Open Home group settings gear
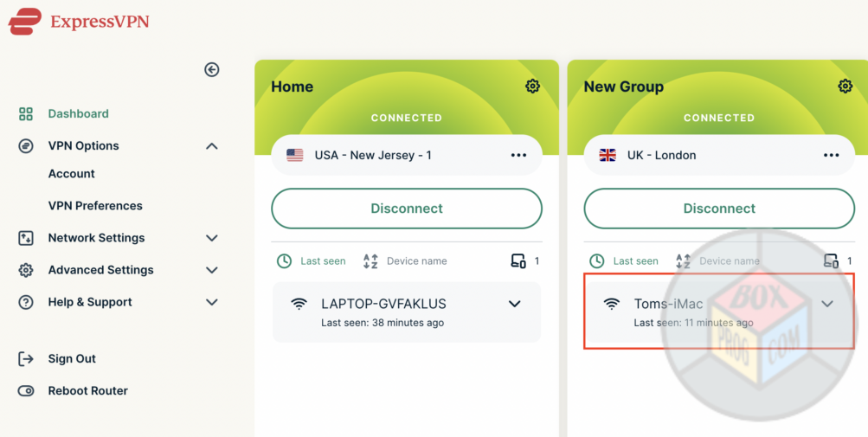The height and width of the screenshot is (437, 868). pos(532,86)
